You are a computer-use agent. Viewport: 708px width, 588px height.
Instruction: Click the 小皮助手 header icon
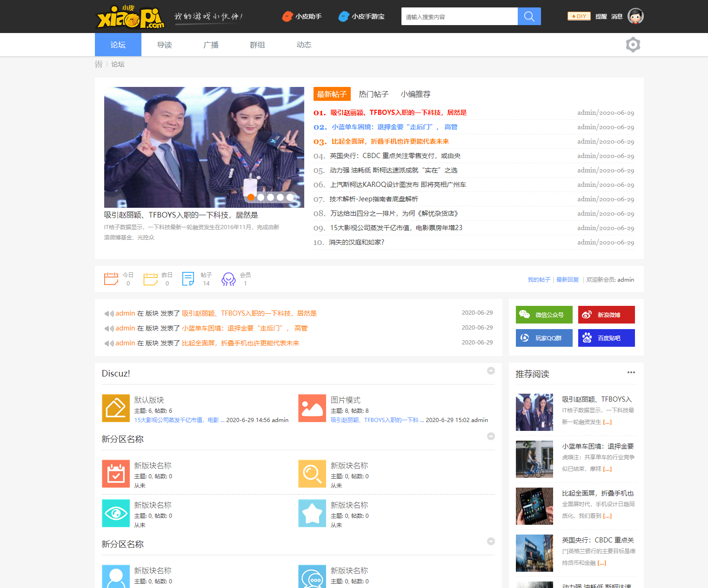(x=287, y=16)
